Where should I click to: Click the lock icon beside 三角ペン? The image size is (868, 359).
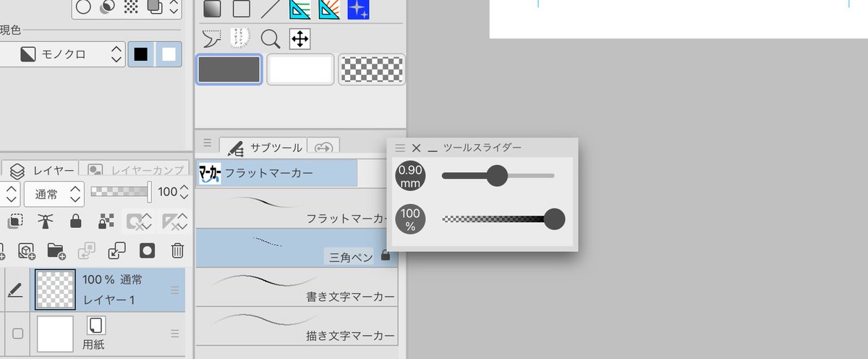386,255
